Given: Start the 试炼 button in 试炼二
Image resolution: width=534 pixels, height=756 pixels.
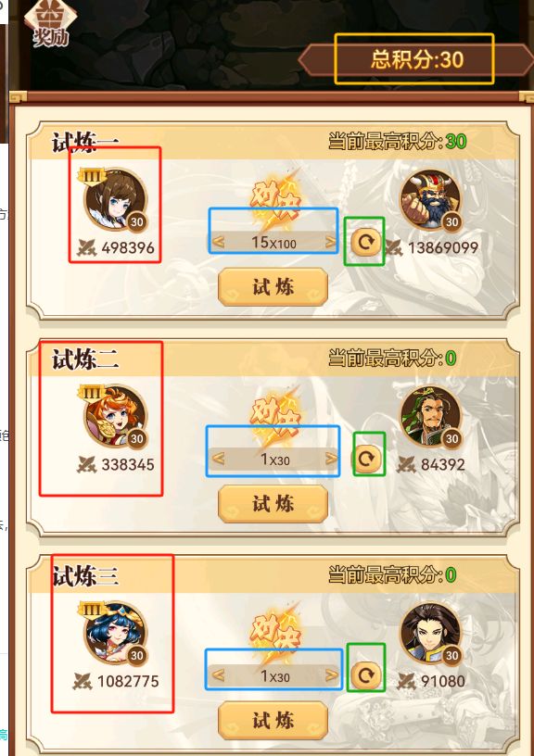Looking at the screenshot, I should (x=273, y=504).
